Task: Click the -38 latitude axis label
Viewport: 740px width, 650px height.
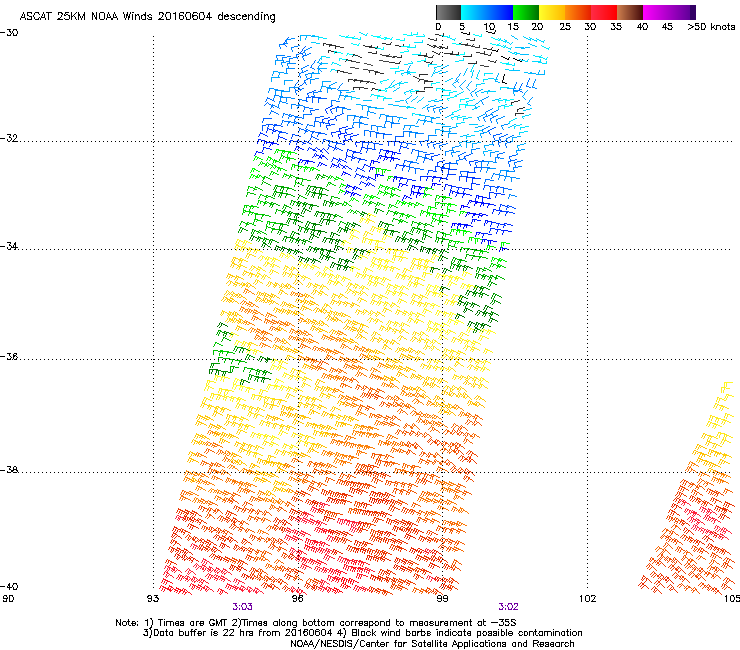Action: pyautogui.click(x=9, y=470)
